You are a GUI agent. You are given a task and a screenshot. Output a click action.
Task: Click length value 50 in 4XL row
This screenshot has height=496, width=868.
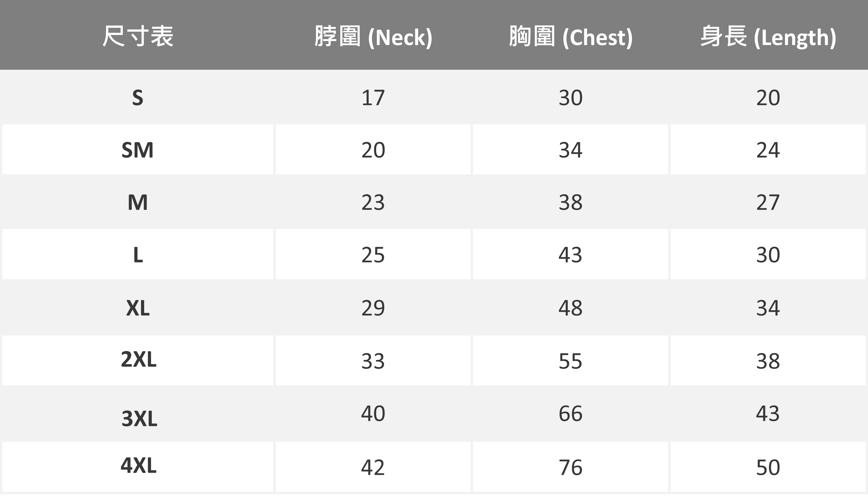[x=768, y=467]
